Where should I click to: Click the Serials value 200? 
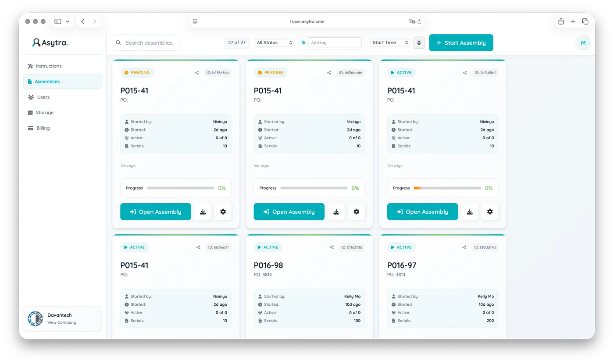[x=489, y=321]
